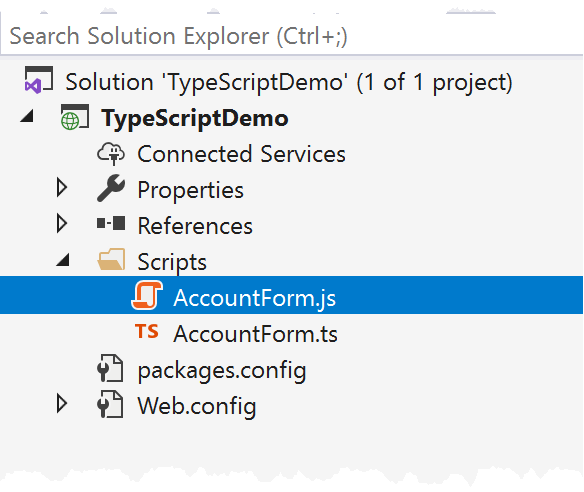584x492 pixels.
Task: Expand the References node
Action: [62, 223]
